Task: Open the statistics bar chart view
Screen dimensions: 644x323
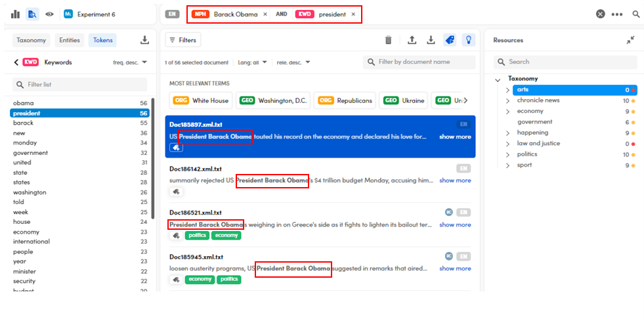Action: [15, 14]
